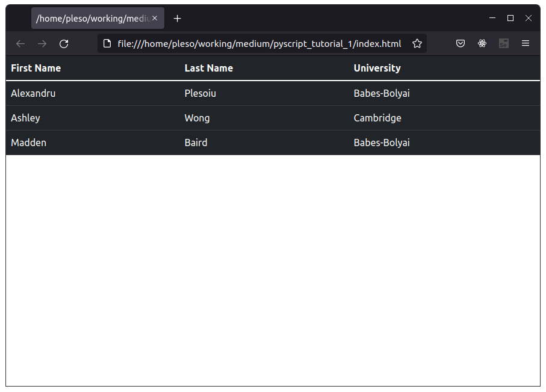Open the Selenium IDE extension icon
The image size is (546, 392).
(x=503, y=43)
